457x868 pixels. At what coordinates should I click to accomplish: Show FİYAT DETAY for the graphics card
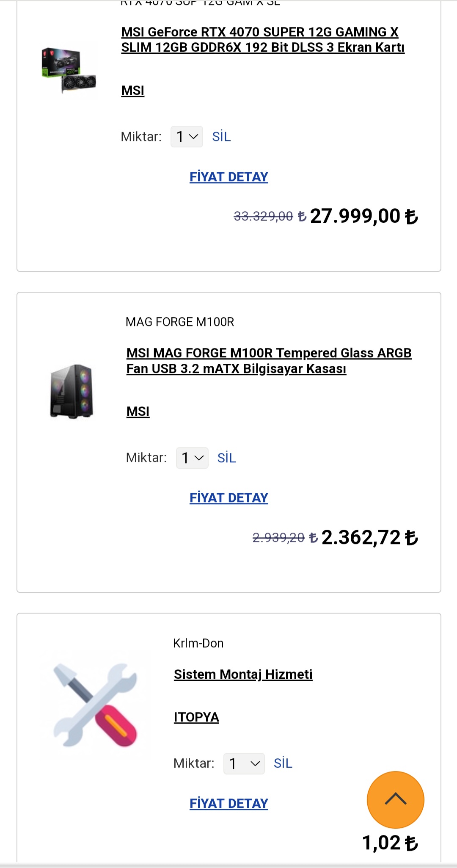coord(228,177)
